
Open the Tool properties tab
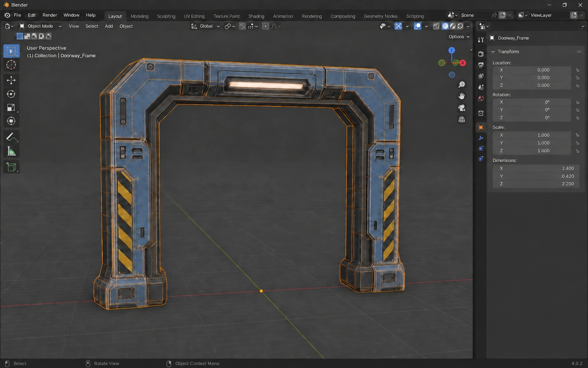tap(481, 40)
